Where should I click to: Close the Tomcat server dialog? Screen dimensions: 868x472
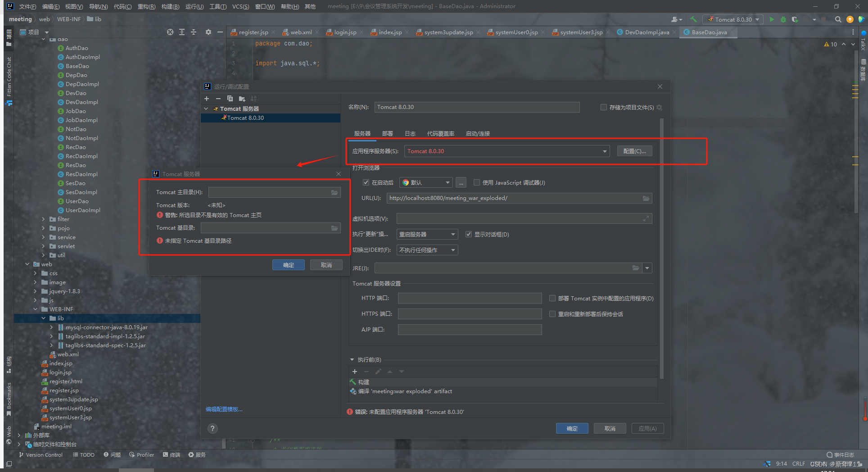click(x=339, y=174)
